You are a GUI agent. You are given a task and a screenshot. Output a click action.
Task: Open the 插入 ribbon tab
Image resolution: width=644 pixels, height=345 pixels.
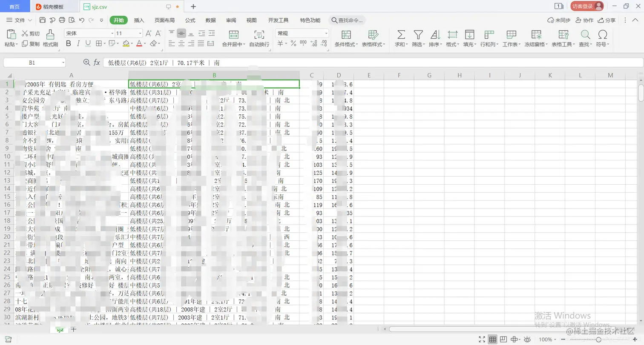(x=139, y=20)
